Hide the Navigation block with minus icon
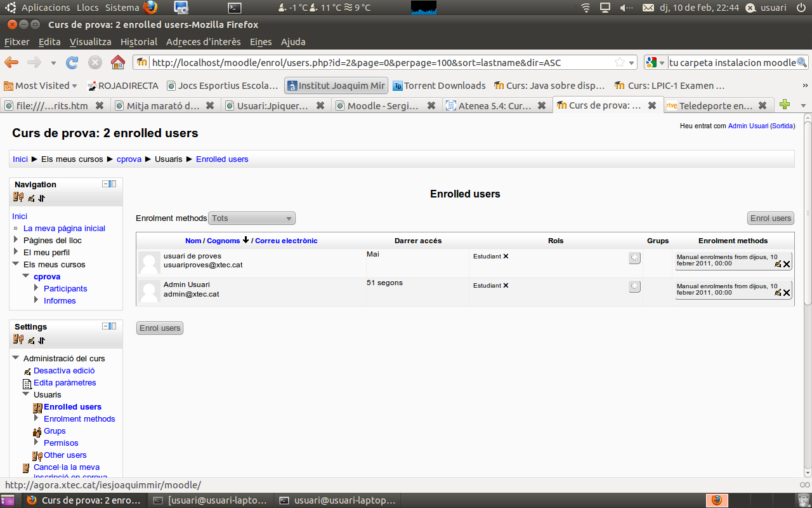 (x=106, y=184)
